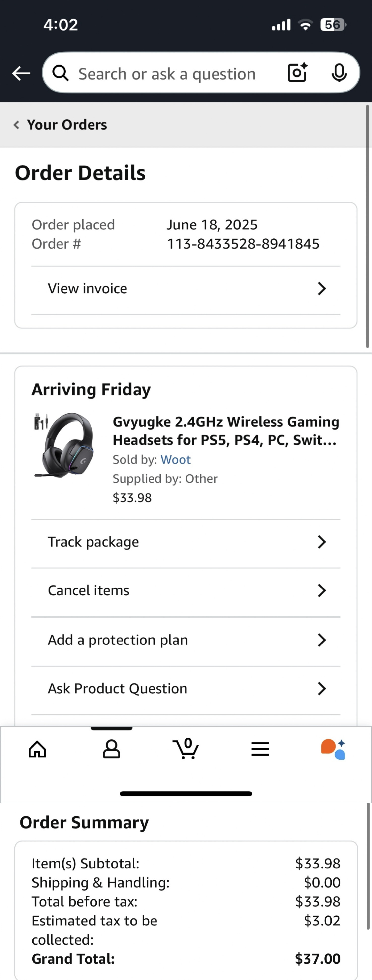Open the shopping cart icon
Image resolution: width=372 pixels, height=980 pixels.
[x=186, y=749]
